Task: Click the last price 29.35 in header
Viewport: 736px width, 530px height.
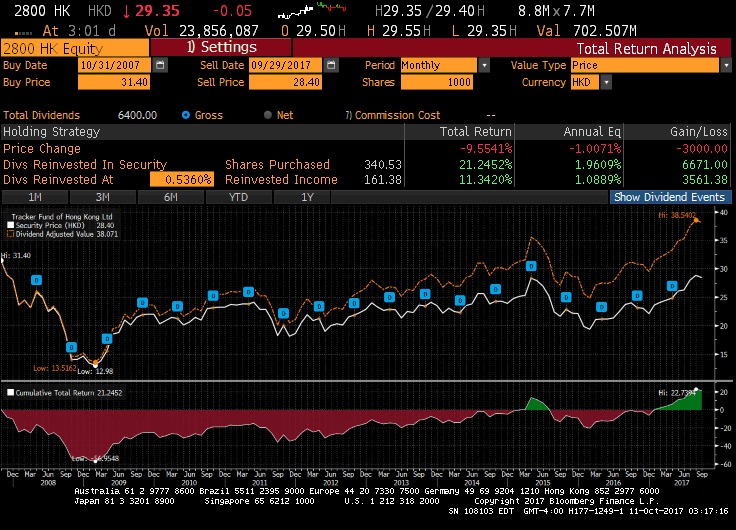Action: pyautogui.click(x=157, y=10)
